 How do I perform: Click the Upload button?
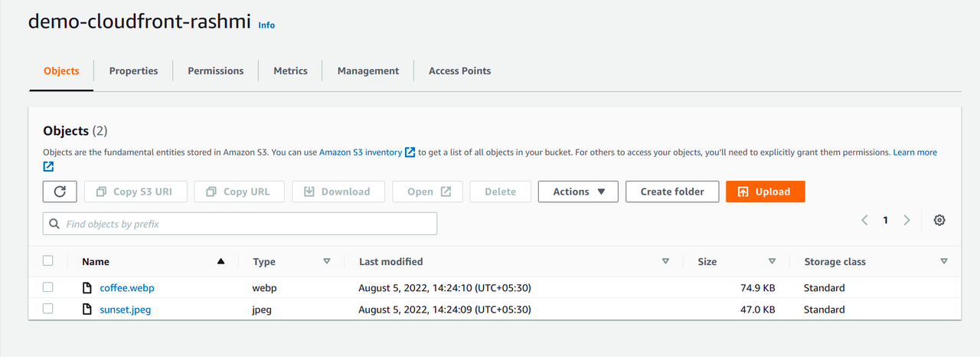coord(766,192)
